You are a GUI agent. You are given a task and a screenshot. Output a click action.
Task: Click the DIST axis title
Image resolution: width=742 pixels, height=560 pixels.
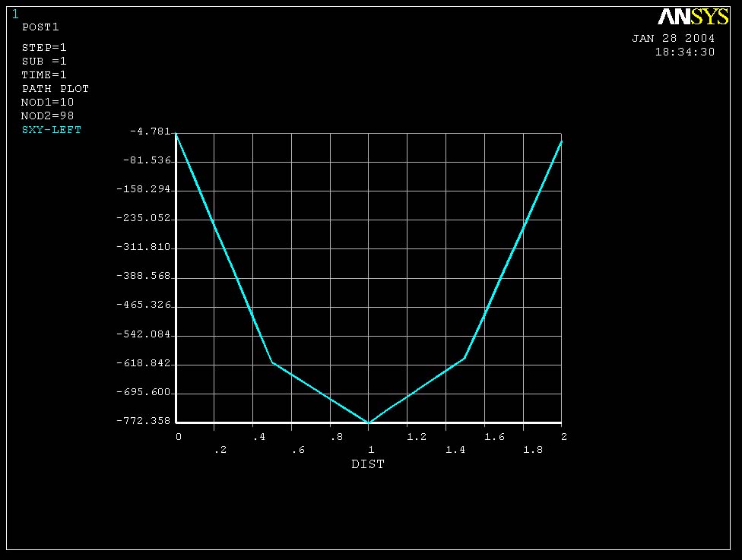coord(368,464)
